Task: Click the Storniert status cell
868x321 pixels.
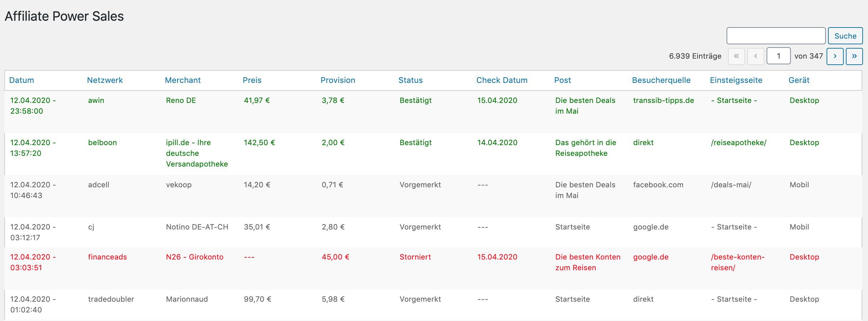Action: 415,257
